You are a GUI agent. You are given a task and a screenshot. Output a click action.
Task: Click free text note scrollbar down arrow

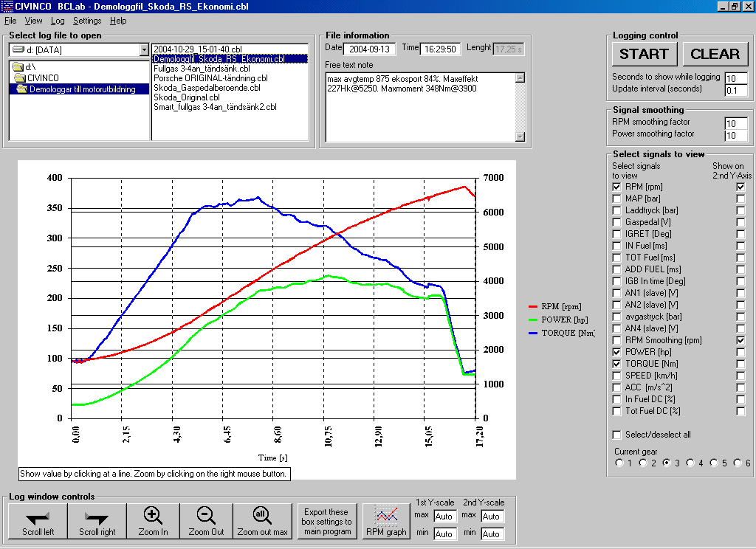click(x=520, y=137)
